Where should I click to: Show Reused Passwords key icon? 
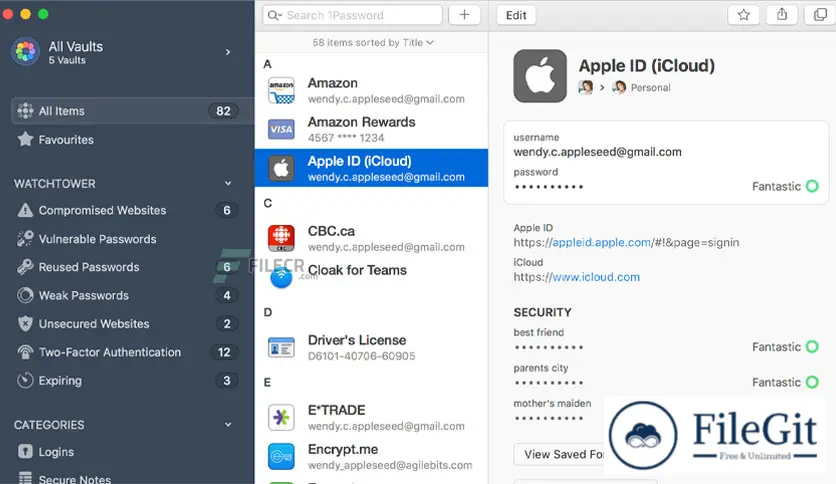(x=25, y=267)
